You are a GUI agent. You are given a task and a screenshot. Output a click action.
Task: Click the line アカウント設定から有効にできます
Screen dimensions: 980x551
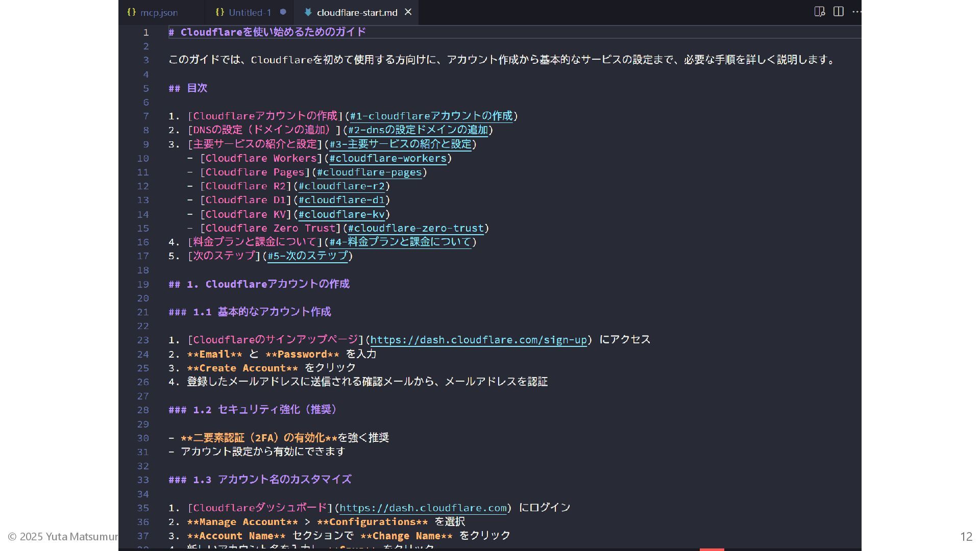tap(263, 452)
